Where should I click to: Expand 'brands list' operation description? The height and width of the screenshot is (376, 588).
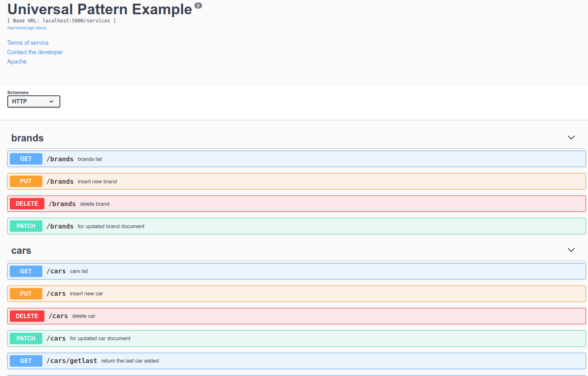[90, 159]
